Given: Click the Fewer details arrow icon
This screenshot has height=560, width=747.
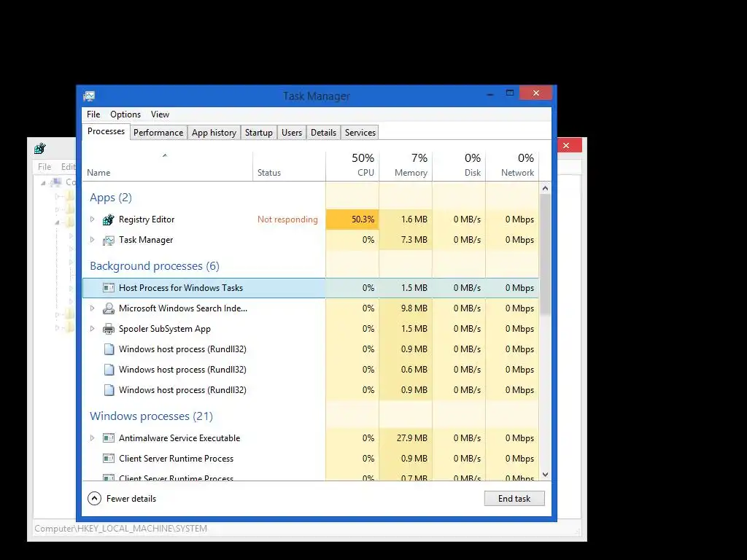Looking at the screenshot, I should (94, 499).
